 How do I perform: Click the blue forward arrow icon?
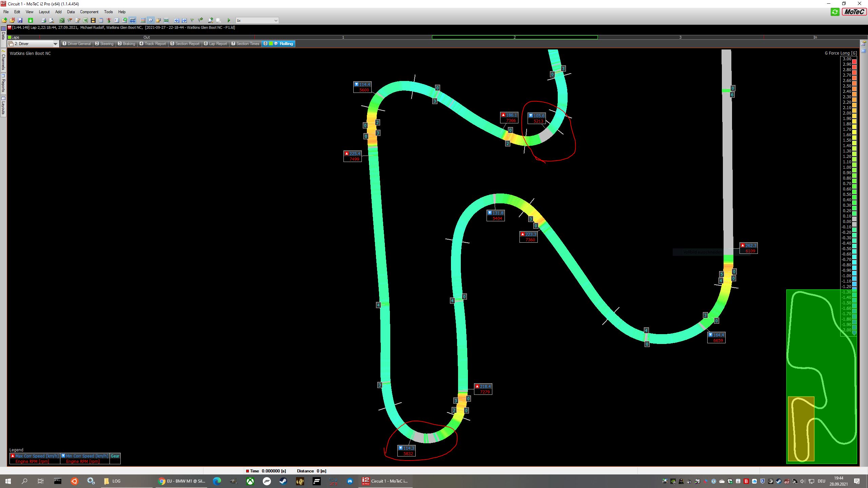click(x=184, y=20)
